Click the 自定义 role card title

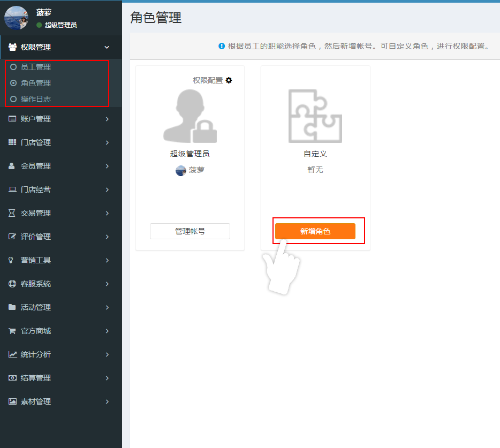click(315, 154)
